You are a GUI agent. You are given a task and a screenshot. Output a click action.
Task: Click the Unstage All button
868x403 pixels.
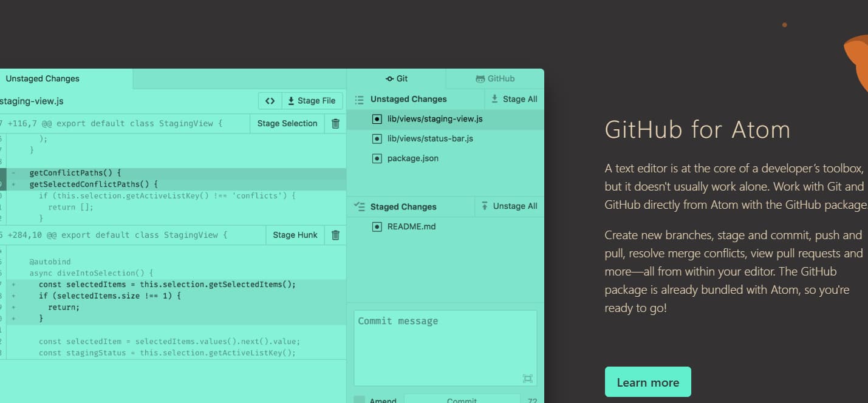[x=510, y=206]
